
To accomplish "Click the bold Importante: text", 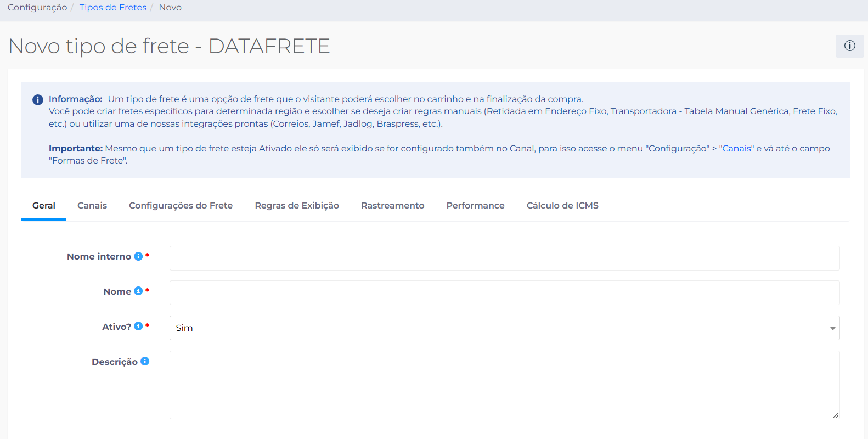I will (76, 149).
